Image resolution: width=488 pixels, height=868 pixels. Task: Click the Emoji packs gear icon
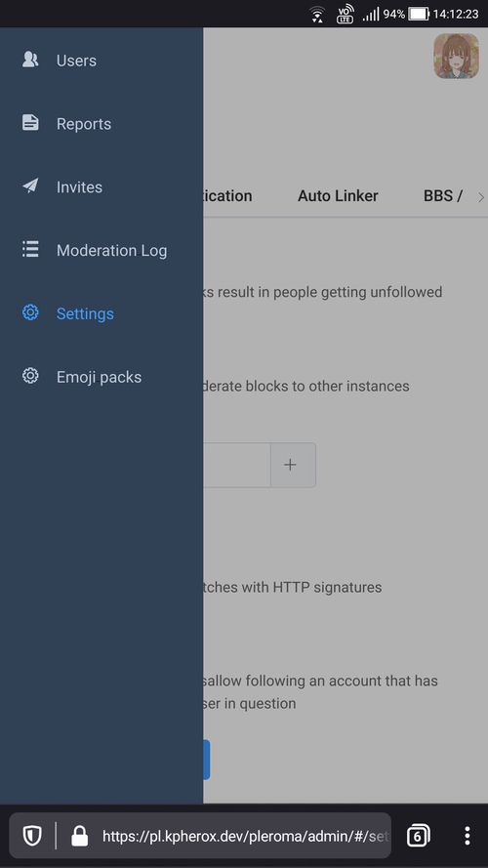click(30, 377)
